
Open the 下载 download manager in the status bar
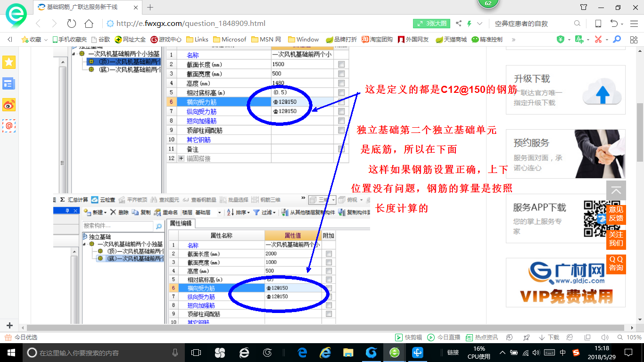click(x=549, y=337)
